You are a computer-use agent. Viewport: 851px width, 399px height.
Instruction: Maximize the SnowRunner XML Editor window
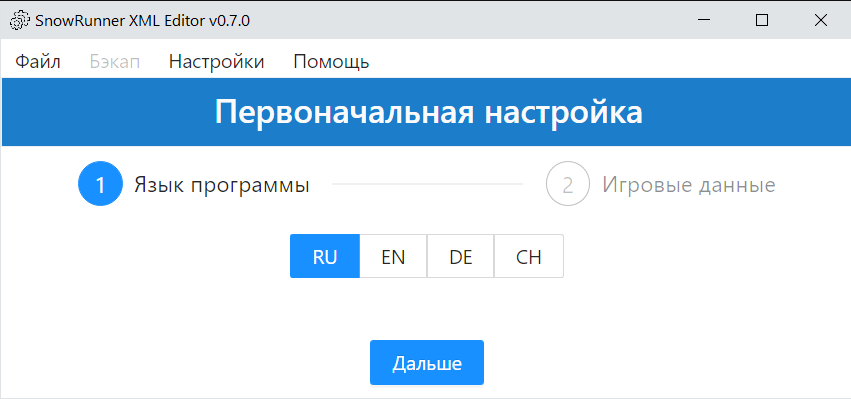[x=762, y=21]
